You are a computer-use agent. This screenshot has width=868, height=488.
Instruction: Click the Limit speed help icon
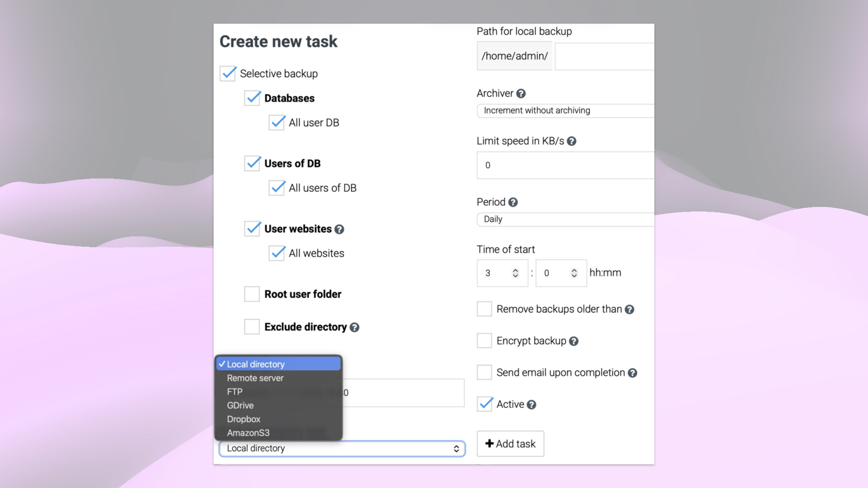571,141
